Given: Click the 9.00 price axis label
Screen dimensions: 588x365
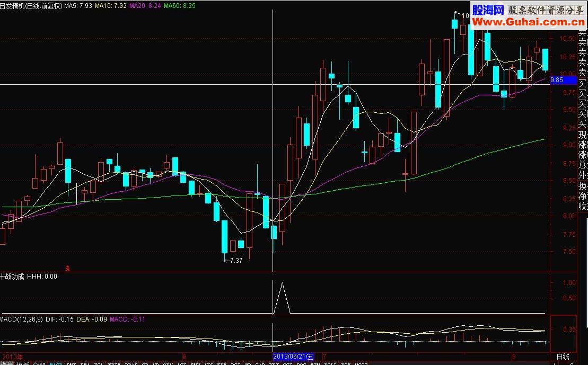Looking at the screenshot, I should tap(569, 145).
